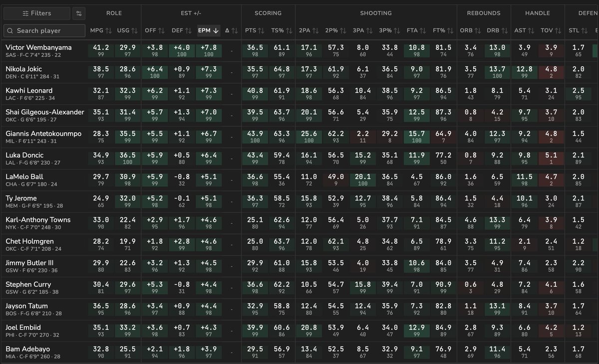Sort by MPG column
Screen dimensions: 599x364
click(x=101, y=30)
